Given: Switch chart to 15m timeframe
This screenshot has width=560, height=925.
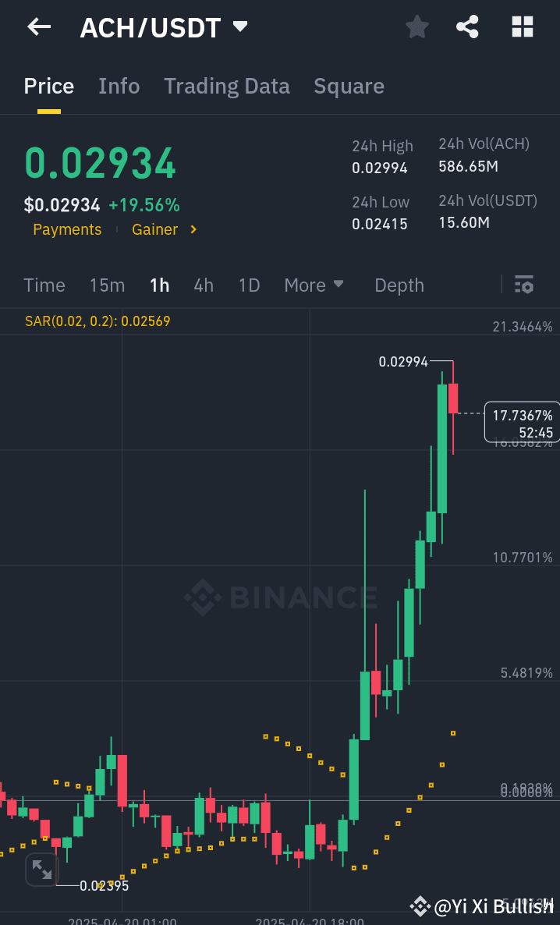Looking at the screenshot, I should pos(107,285).
